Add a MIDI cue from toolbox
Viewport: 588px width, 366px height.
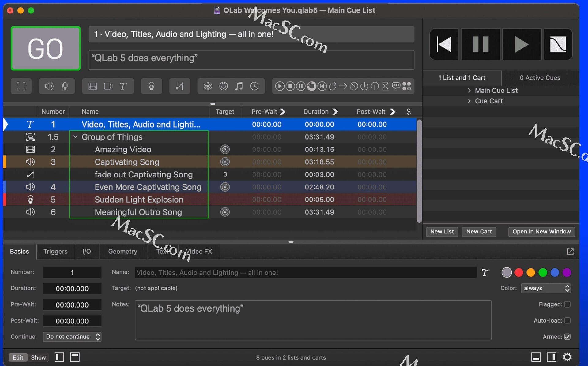224,86
